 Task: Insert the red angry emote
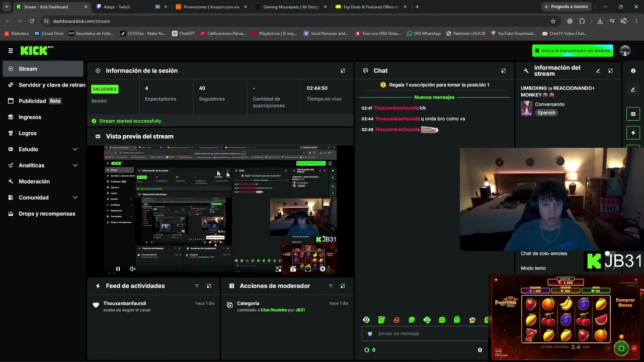click(x=396, y=320)
